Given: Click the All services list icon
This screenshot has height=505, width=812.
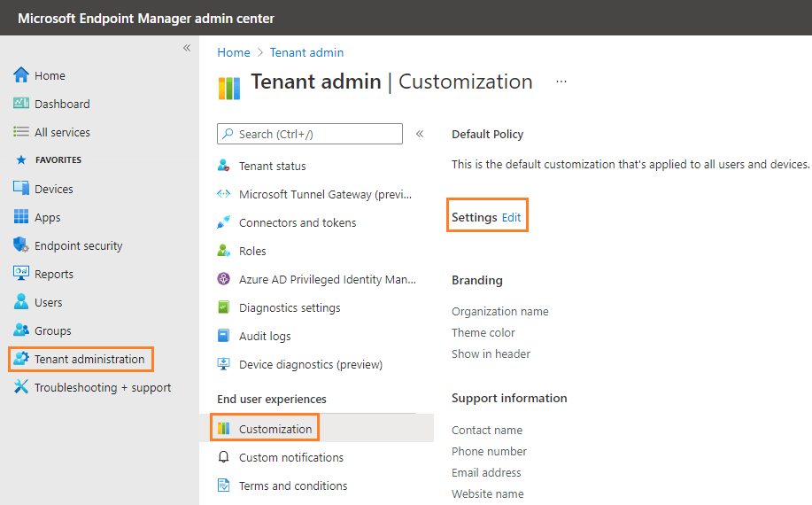Looking at the screenshot, I should 20,131.
